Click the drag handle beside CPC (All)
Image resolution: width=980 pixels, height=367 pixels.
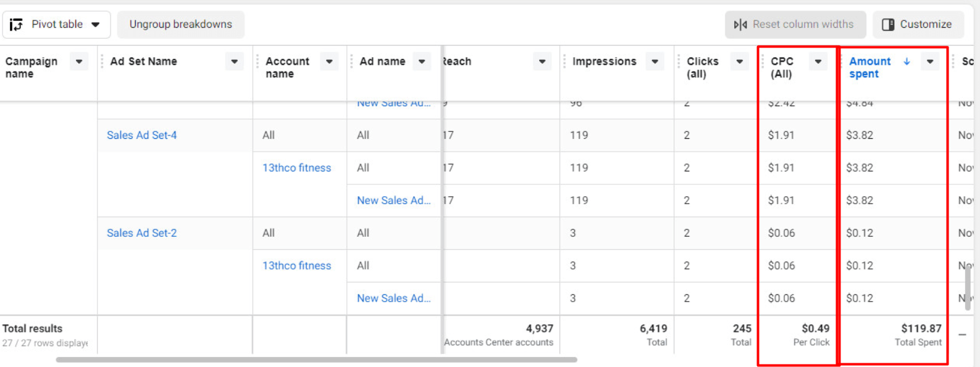pyautogui.click(x=763, y=62)
